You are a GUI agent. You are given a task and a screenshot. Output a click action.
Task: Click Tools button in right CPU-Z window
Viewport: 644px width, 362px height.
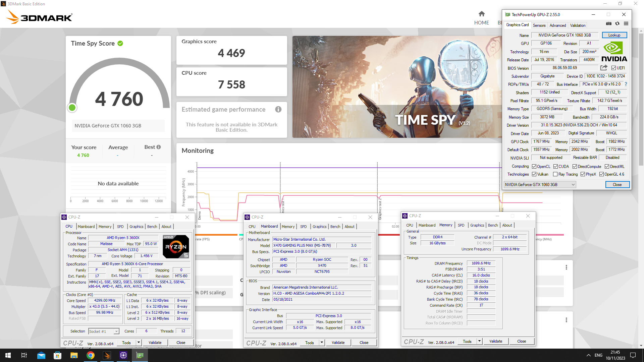(x=467, y=341)
